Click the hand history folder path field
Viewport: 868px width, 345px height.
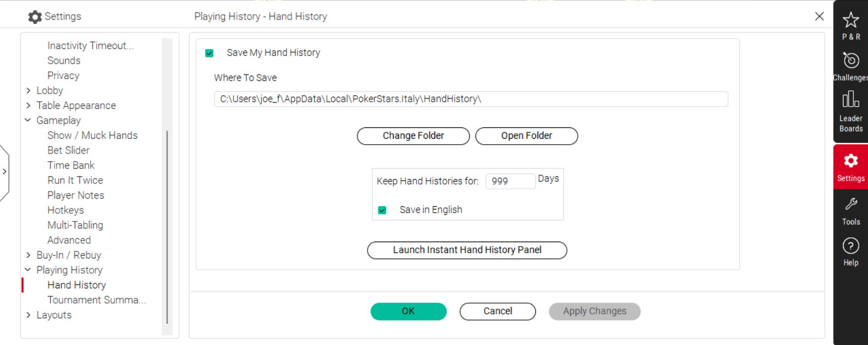(471, 99)
